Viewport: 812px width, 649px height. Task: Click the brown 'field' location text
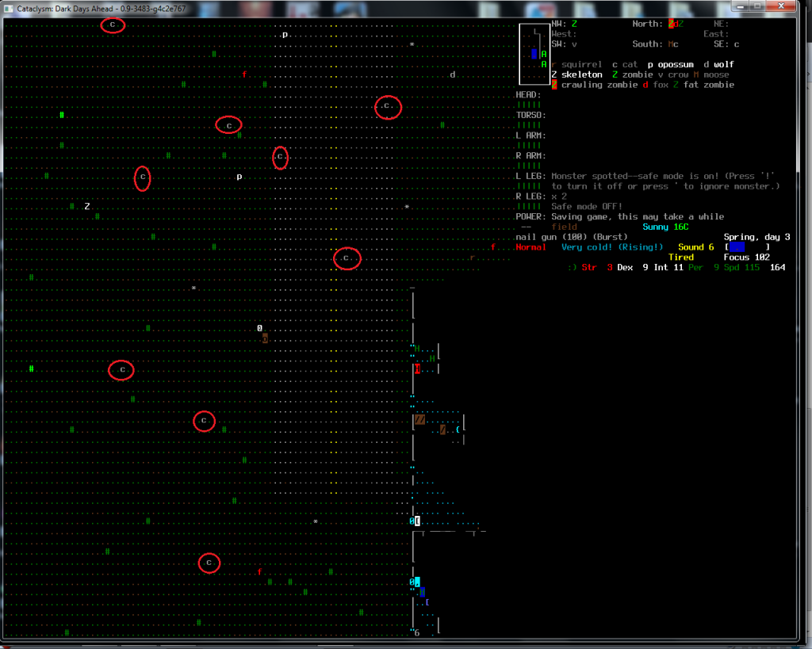(x=564, y=227)
